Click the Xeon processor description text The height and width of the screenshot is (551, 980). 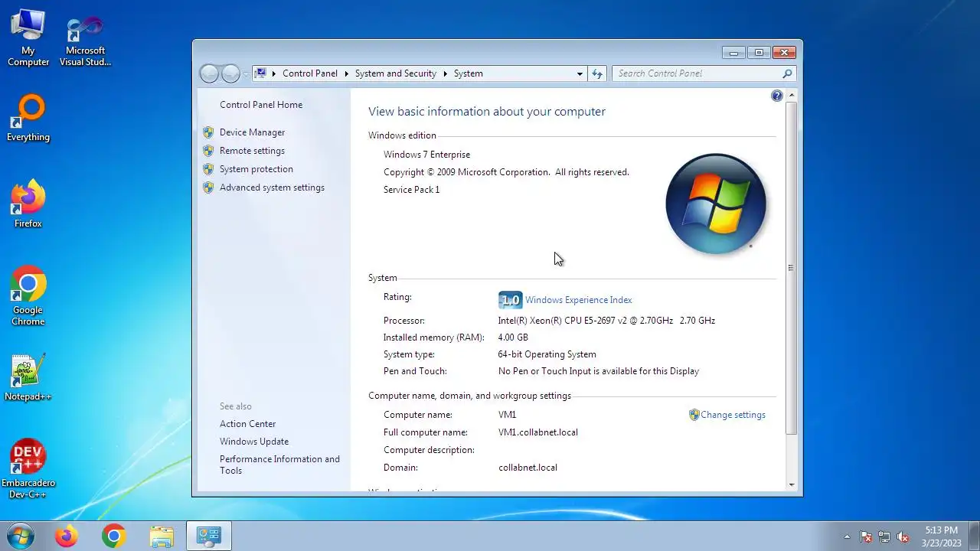(x=606, y=321)
